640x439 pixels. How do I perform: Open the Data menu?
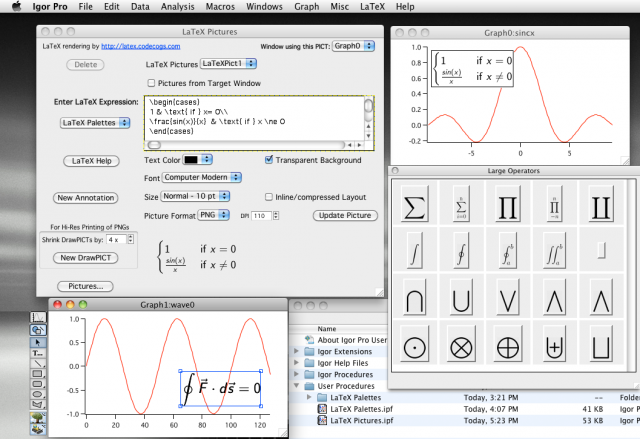(140, 7)
